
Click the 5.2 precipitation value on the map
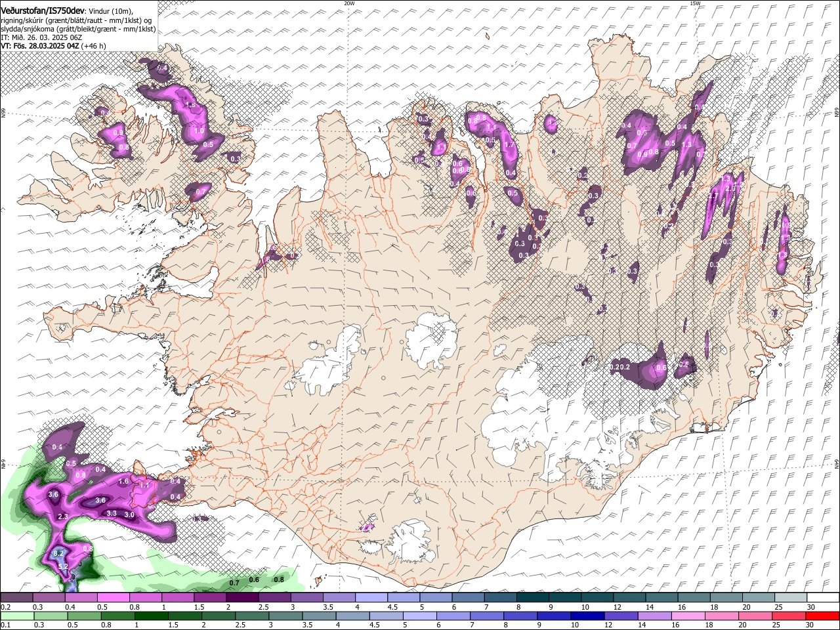(x=63, y=566)
